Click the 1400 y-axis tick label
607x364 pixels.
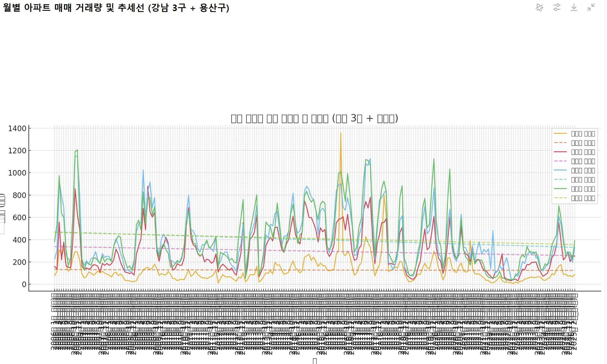point(17,129)
